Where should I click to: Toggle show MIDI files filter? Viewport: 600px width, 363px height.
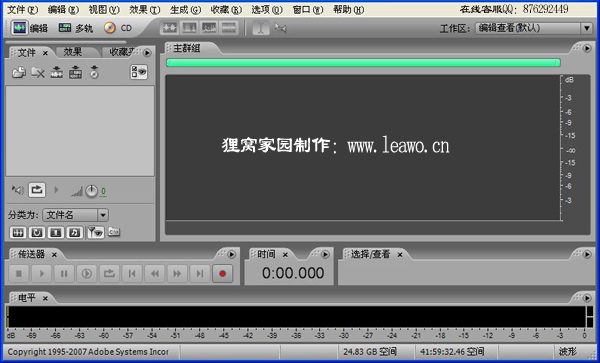point(75,232)
